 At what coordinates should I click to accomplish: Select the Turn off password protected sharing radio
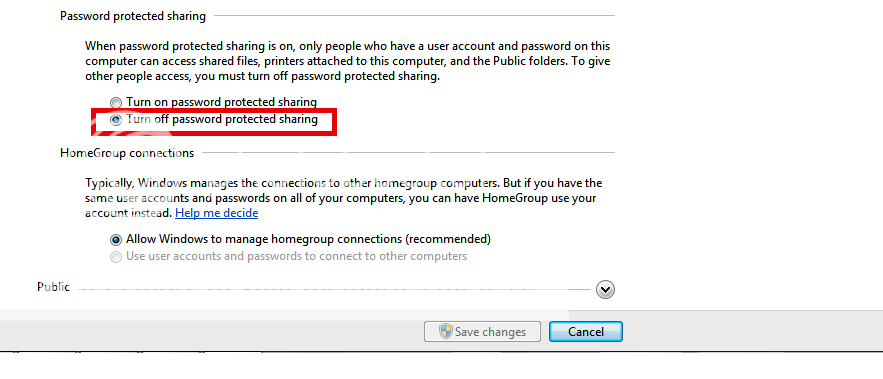[x=115, y=120]
